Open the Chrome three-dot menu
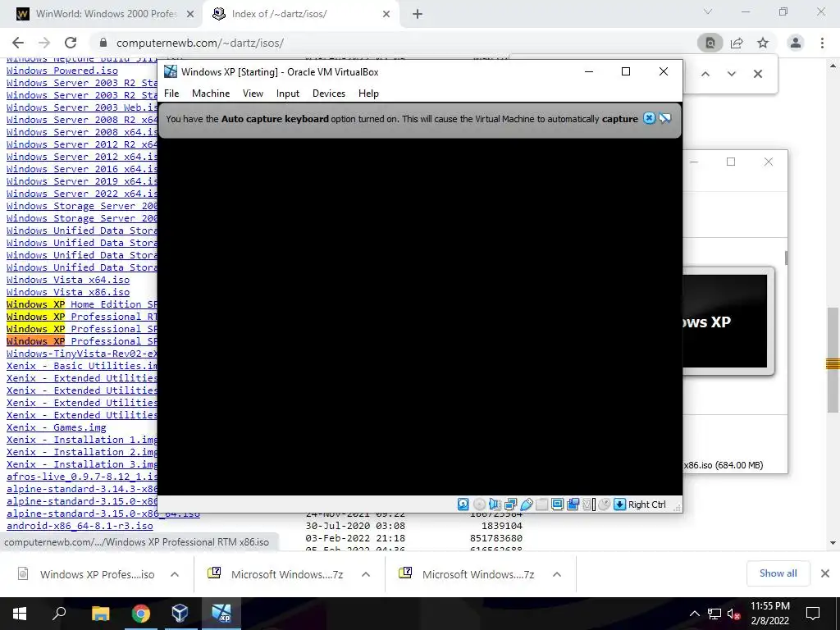 822,43
